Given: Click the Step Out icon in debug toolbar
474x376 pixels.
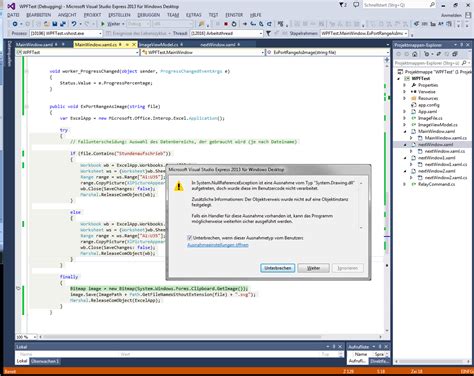Looking at the screenshot, I should pos(269,24).
